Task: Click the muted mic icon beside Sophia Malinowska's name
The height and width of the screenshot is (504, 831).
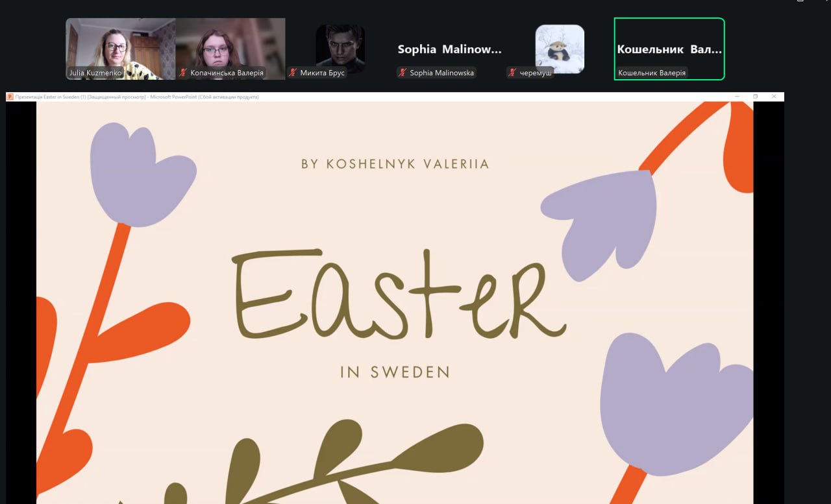Action: click(x=403, y=73)
